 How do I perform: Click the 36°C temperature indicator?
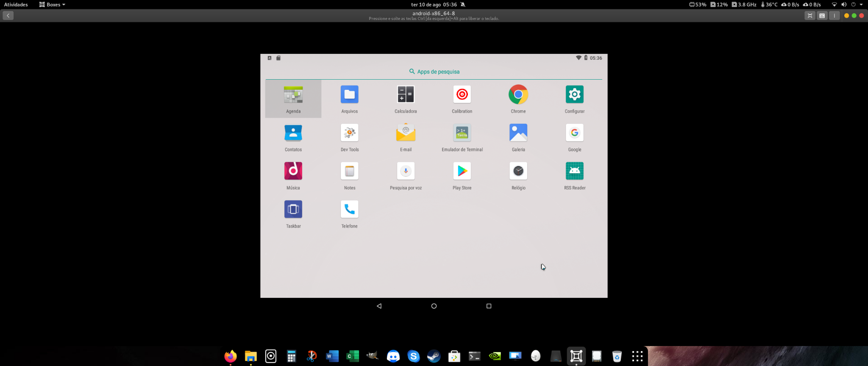(769, 5)
